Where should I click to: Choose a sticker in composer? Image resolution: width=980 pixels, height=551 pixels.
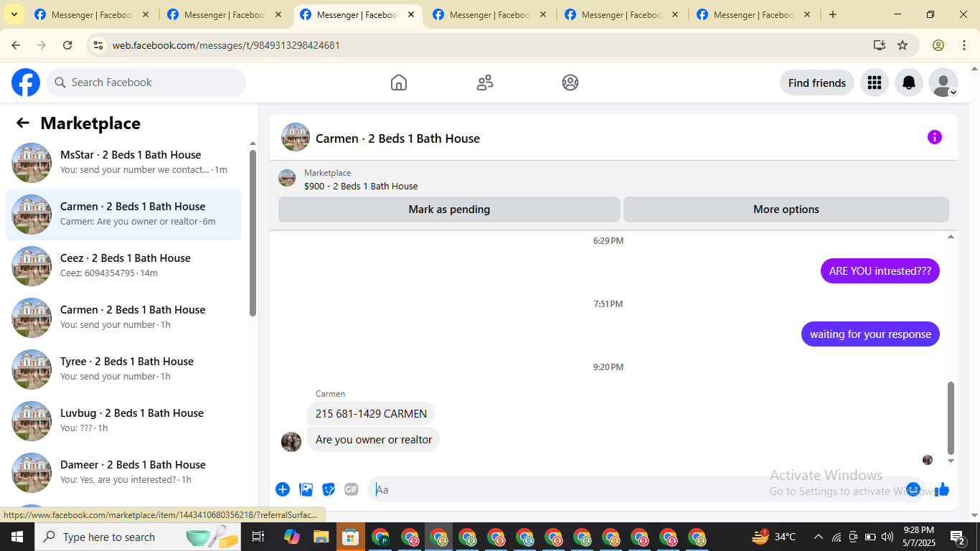click(x=329, y=489)
